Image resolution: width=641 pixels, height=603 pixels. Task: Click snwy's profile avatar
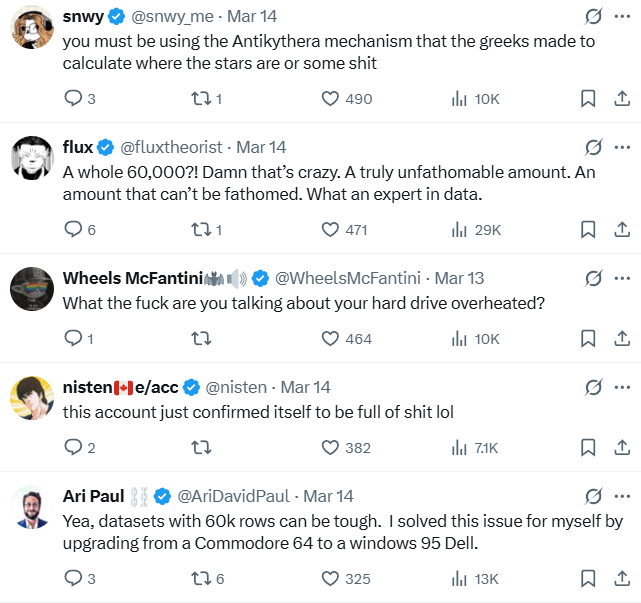tap(32, 32)
